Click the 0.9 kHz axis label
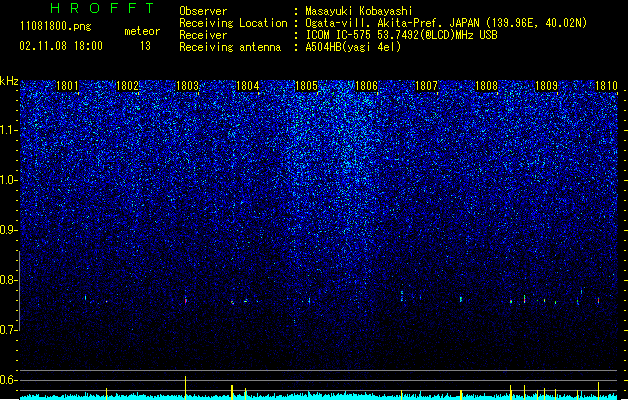The image size is (629, 400). pyautogui.click(x=9, y=230)
